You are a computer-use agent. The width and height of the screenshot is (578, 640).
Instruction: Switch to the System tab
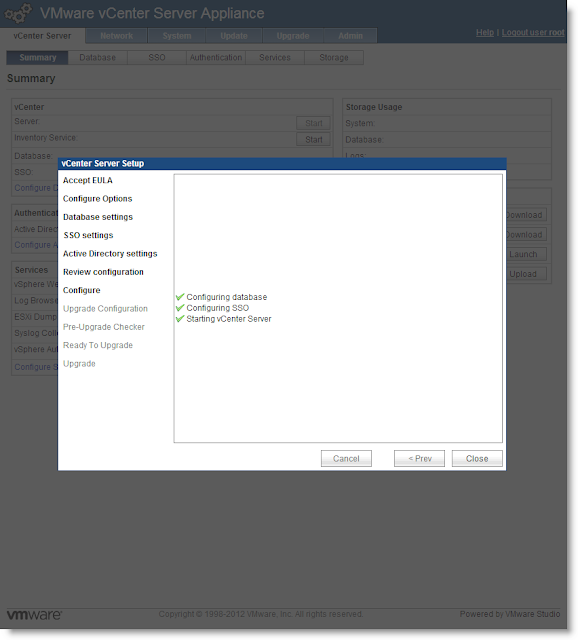177,36
